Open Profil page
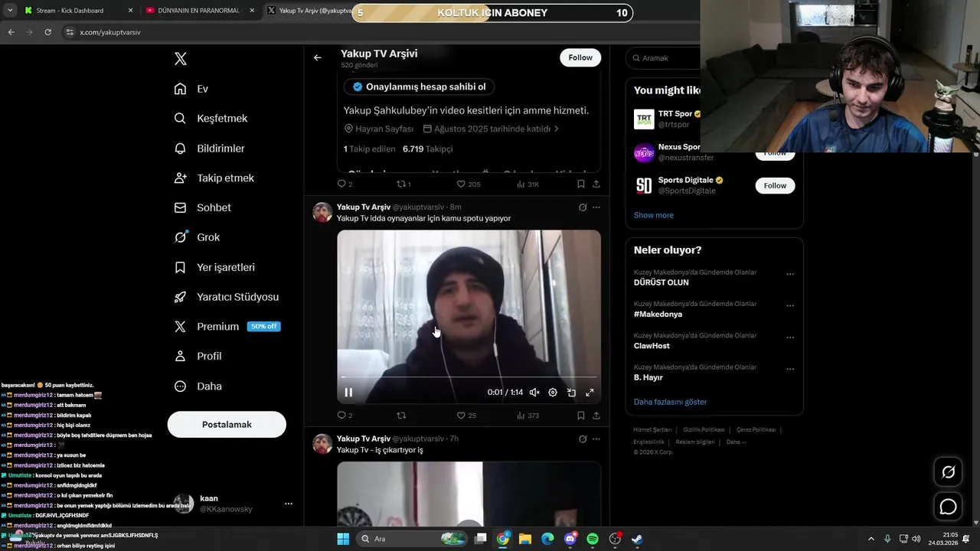Screen dimensions: 980x551 pyautogui.click(x=198, y=356)
